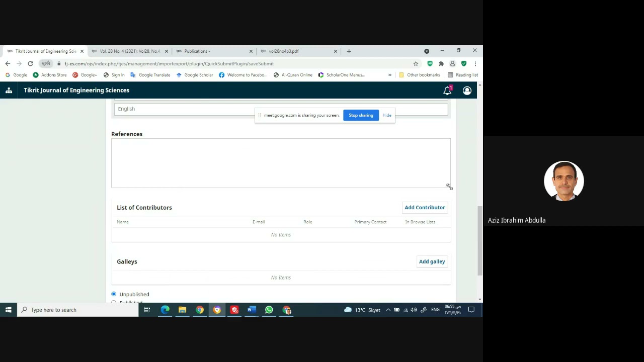Select the Unpublished radio button
This screenshot has height=362, width=644.
[x=114, y=294]
